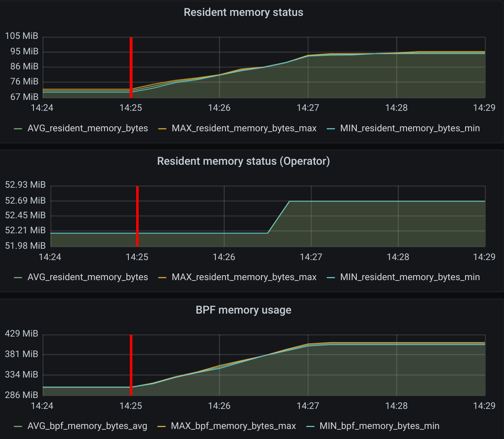Open the Resident memory status panel title
The image size is (504, 439).
pos(243,12)
